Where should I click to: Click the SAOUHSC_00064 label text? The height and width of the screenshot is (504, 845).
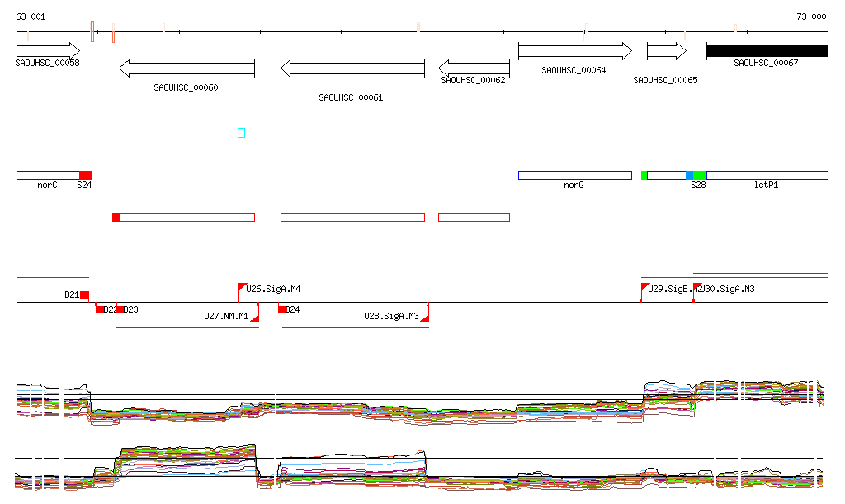point(574,71)
